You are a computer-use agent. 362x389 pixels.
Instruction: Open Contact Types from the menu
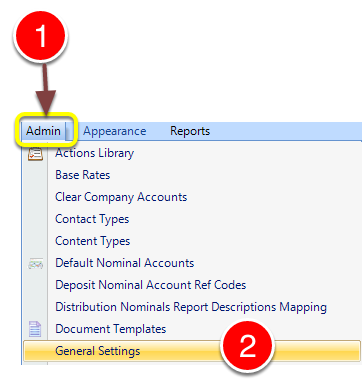tap(191, 219)
